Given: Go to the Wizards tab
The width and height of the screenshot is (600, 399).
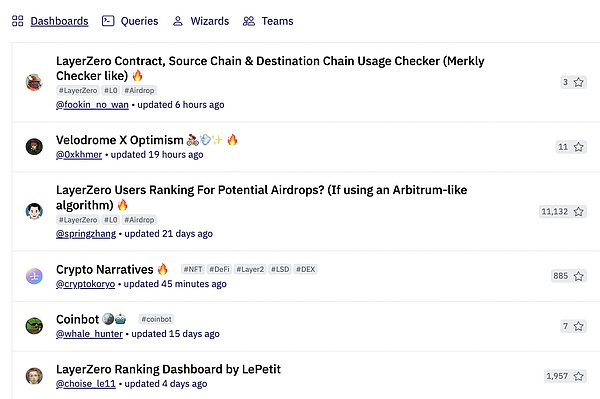Looking at the screenshot, I should coord(201,21).
